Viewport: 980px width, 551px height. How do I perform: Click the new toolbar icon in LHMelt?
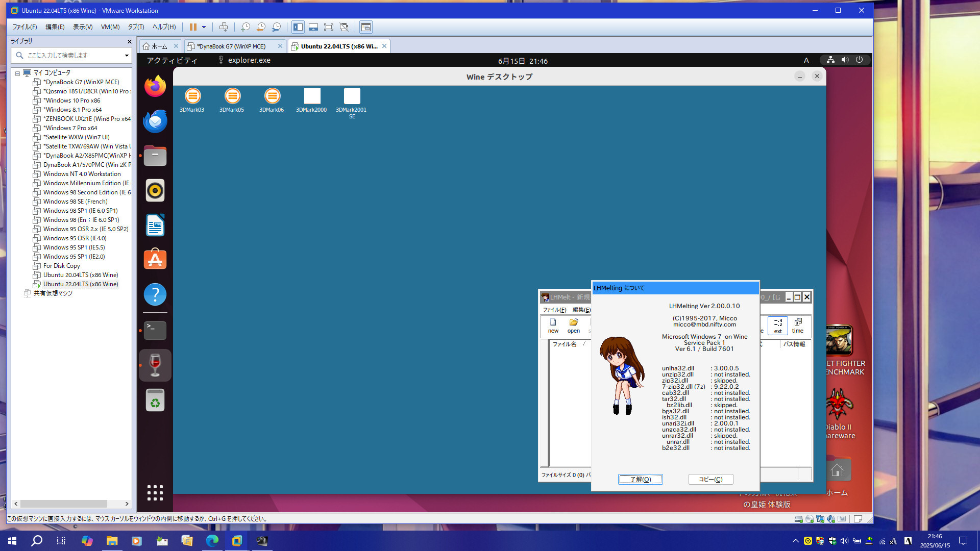tap(553, 325)
